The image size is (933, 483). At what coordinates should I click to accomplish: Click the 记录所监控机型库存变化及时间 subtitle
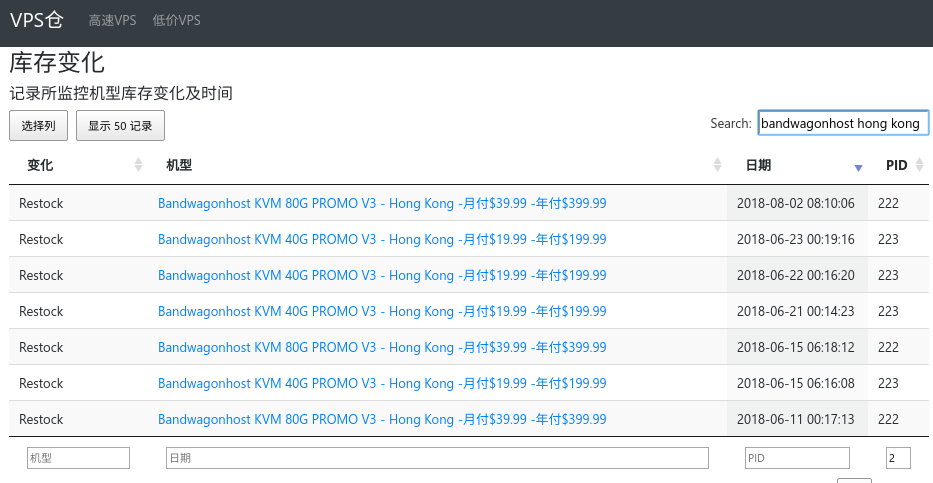point(121,93)
